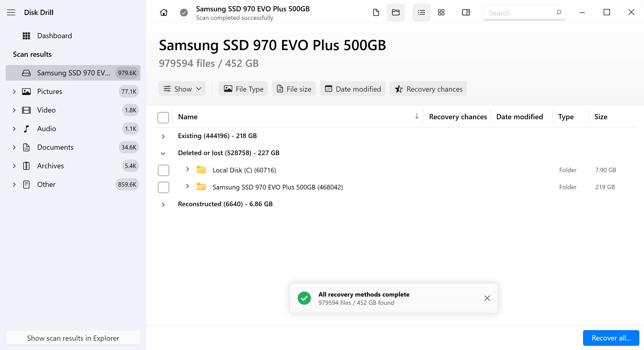The width and height of the screenshot is (644, 350).
Task: Click the sort direction arrow
Action: click(417, 116)
